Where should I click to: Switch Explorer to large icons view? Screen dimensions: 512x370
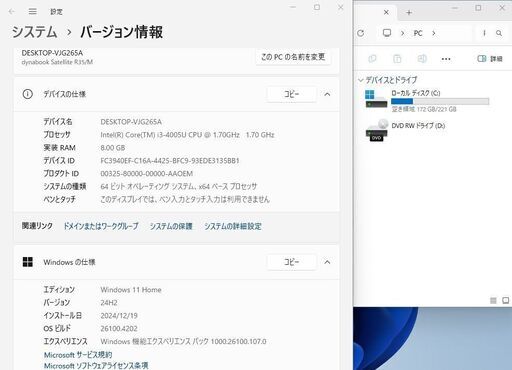pos(506,300)
